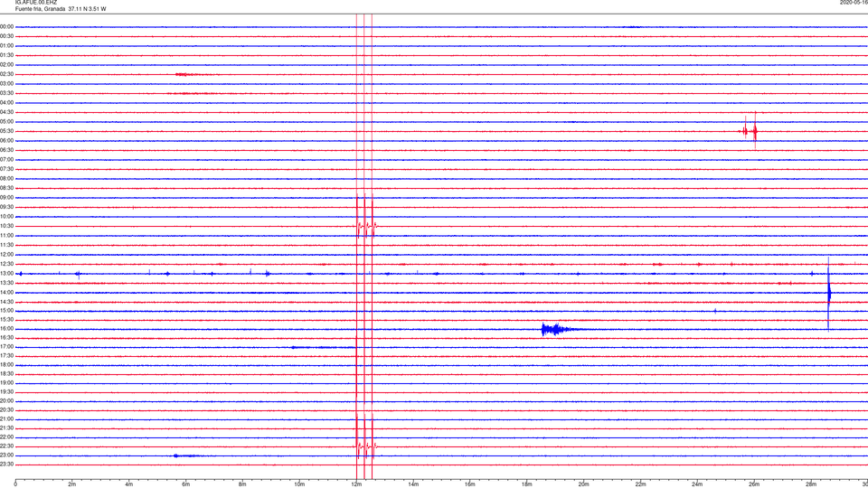
Task: Click the red calibration pulses on 22:30 trace
Action: pyautogui.click(x=365, y=446)
